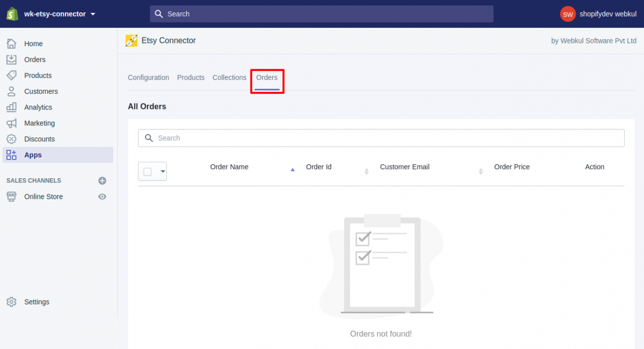Image resolution: width=644 pixels, height=349 pixels.
Task: Switch to the Products tab
Action: point(191,77)
